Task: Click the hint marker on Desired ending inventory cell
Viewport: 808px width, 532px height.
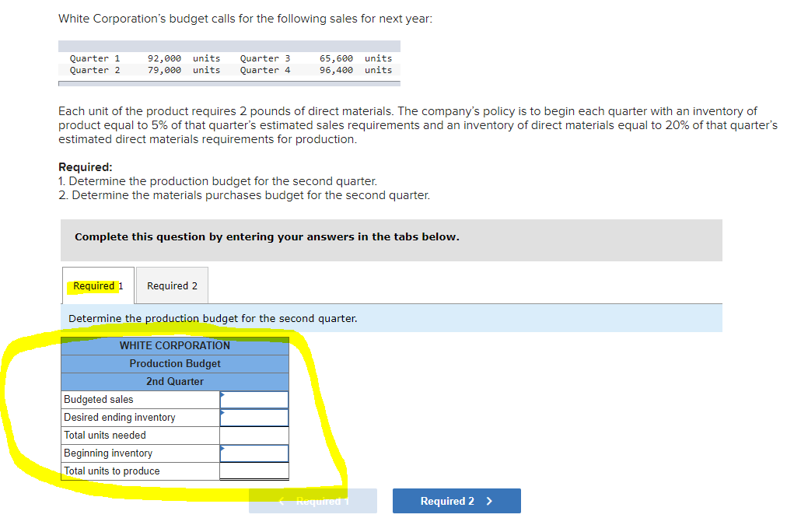Action: click(x=222, y=412)
